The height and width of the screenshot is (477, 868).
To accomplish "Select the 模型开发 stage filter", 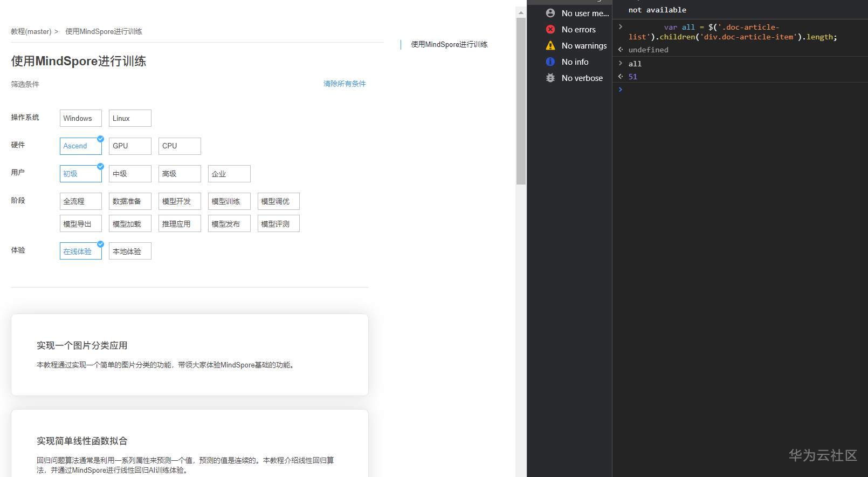I will click(x=180, y=201).
